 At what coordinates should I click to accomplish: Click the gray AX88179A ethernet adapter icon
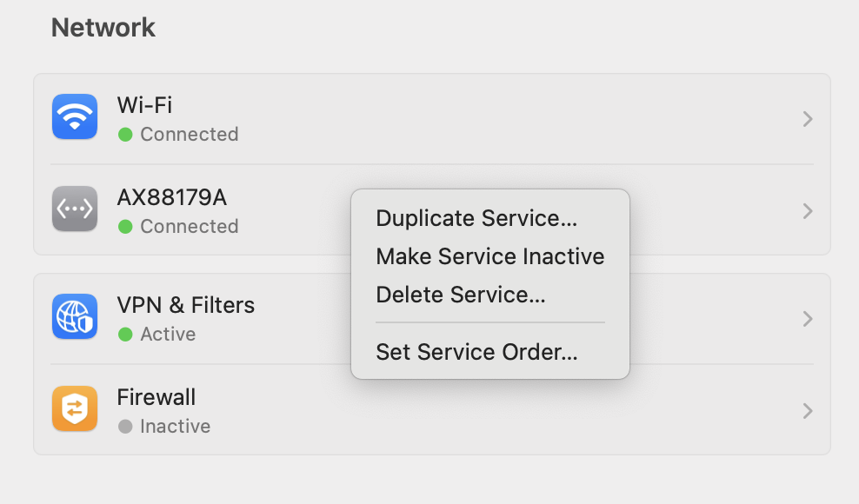(75, 209)
